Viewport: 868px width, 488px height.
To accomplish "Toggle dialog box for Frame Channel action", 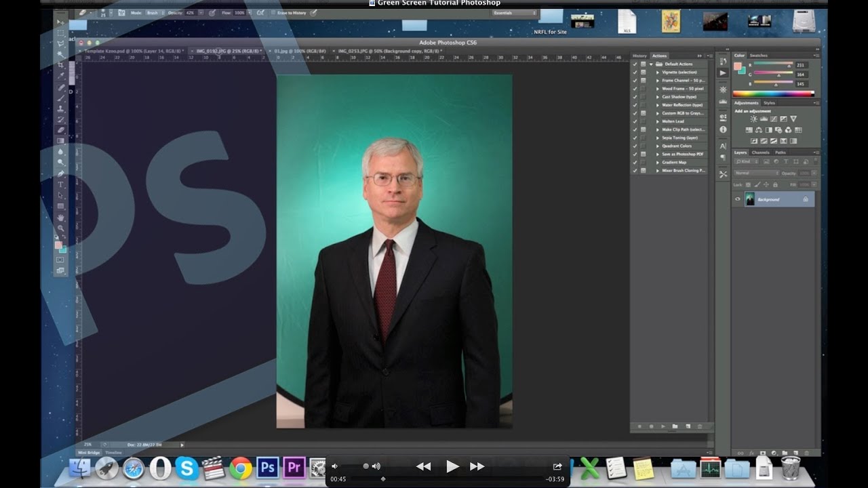I will pos(644,80).
